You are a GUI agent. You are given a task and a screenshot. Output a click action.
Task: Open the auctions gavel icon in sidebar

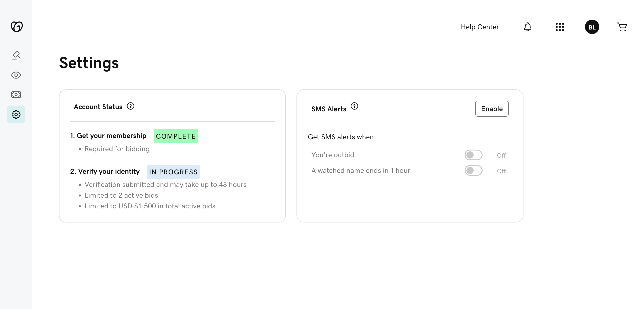pyautogui.click(x=16, y=55)
